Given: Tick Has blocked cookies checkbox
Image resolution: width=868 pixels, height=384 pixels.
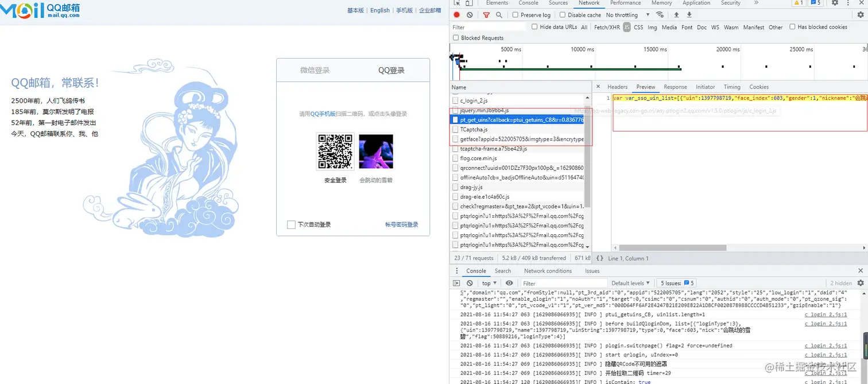Looking at the screenshot, I should pos(792,26).
